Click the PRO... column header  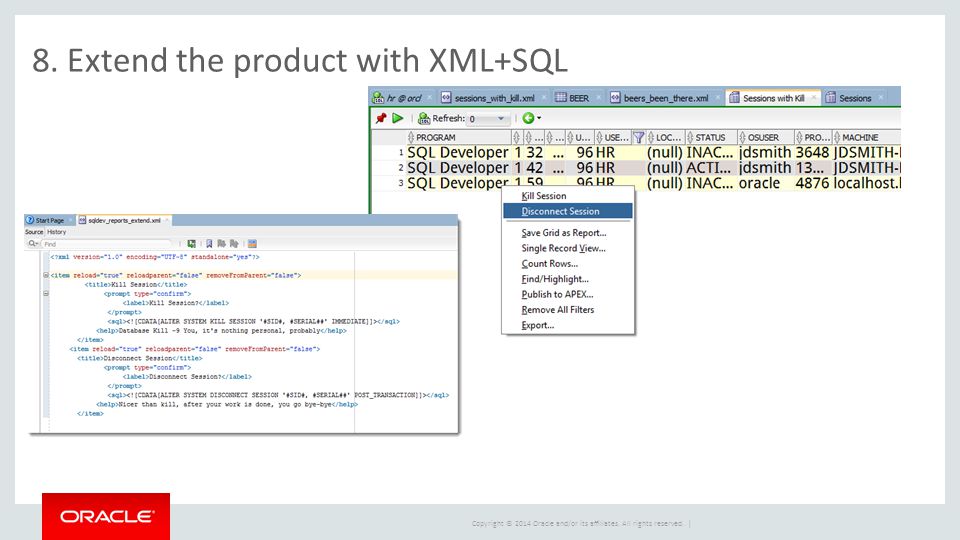click(x=812, y=137)
